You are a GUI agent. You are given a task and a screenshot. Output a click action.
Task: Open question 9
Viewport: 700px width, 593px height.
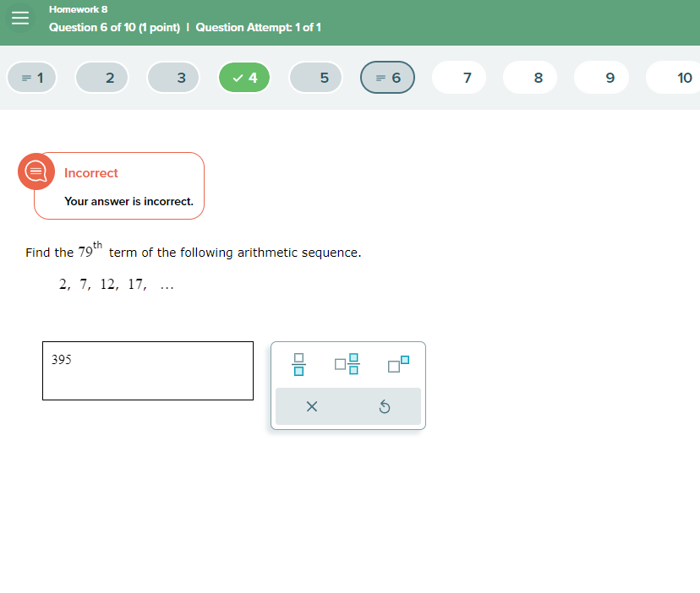601,77
